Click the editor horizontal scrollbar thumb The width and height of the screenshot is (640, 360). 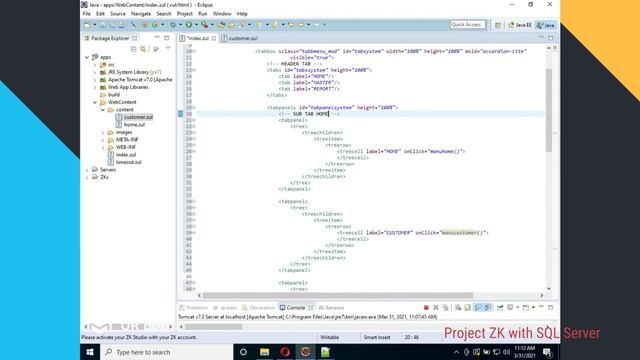pyautogui.click(x=338, y=295)
